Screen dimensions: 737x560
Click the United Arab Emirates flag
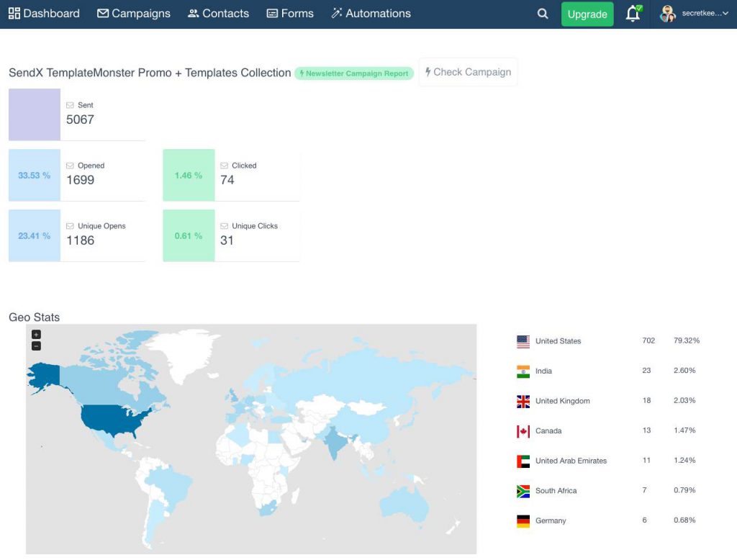click(x=523, y=461)
